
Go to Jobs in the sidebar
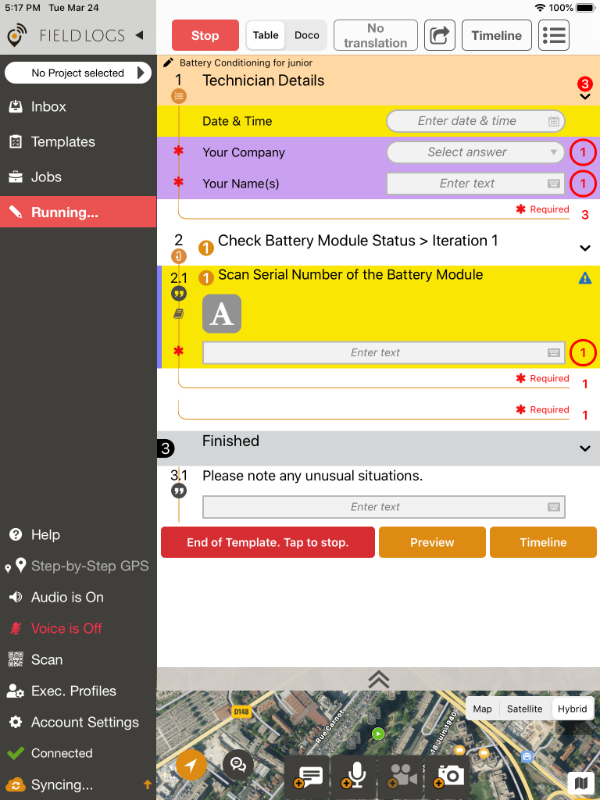pyautogui.click(x=46, y=177)
